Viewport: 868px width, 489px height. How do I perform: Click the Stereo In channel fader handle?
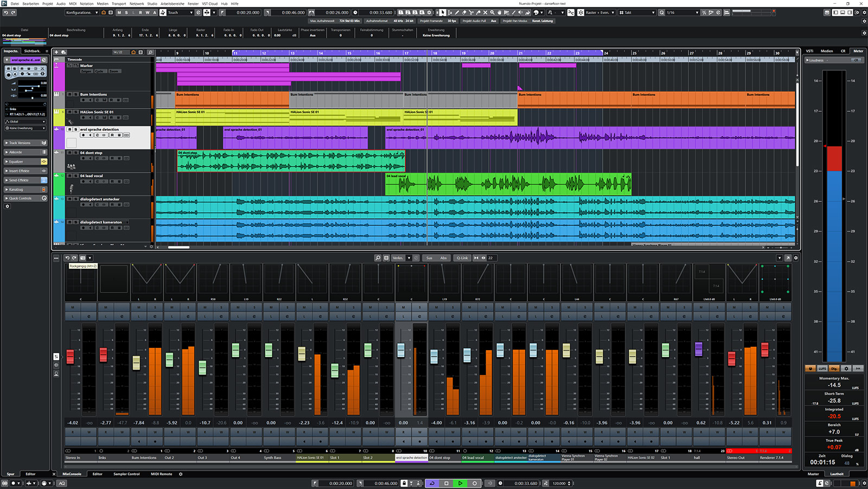pos(70,356)
